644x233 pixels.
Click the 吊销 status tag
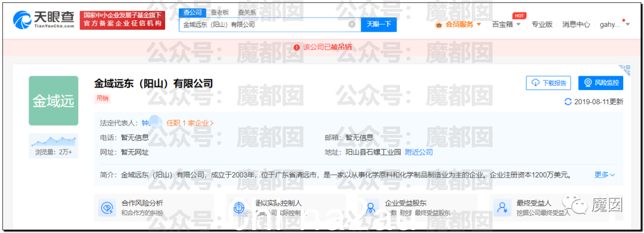point(103,98)
